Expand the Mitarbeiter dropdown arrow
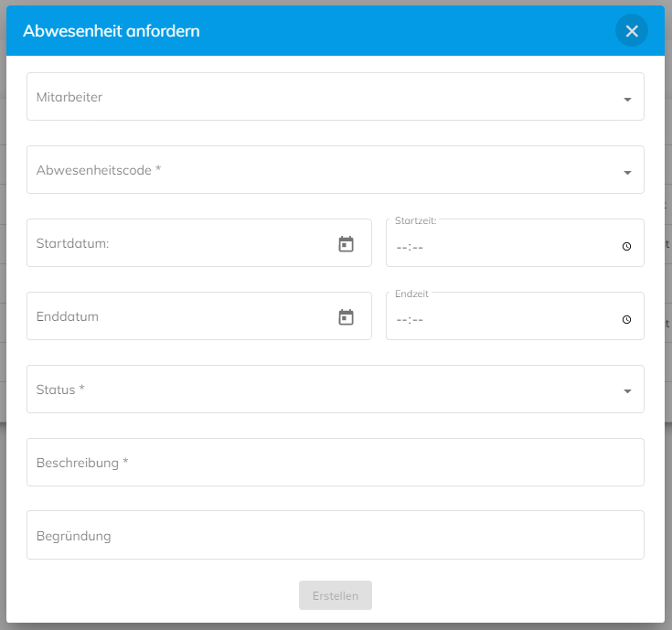Viewport: 672px width, 630px height. [627, 100]
